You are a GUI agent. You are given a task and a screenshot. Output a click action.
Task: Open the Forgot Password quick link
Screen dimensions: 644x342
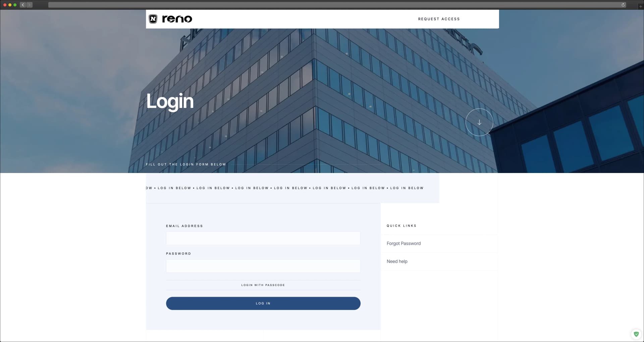404,243
